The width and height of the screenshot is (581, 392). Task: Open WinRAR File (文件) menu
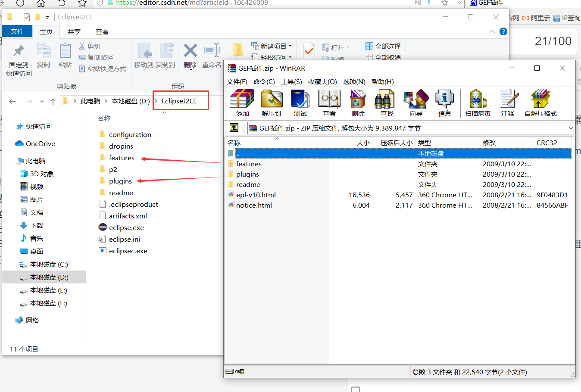pos(237,82)
